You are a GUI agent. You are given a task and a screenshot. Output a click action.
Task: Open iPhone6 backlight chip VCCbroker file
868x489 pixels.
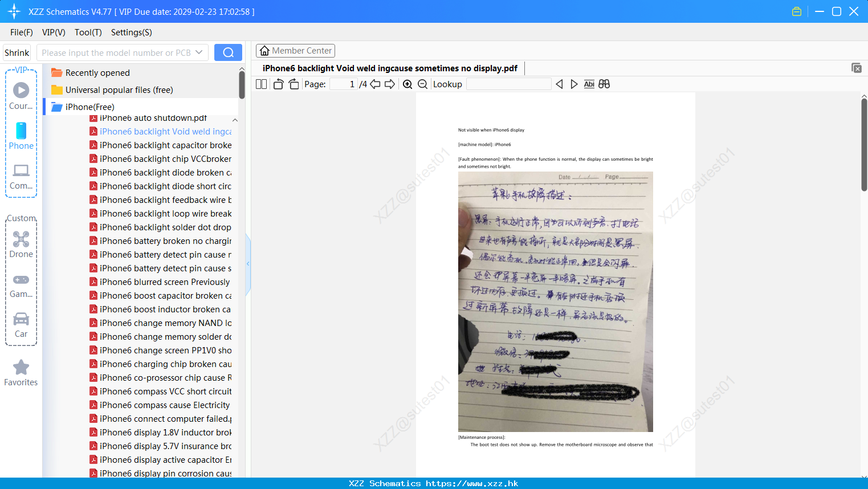coord(161,159)
